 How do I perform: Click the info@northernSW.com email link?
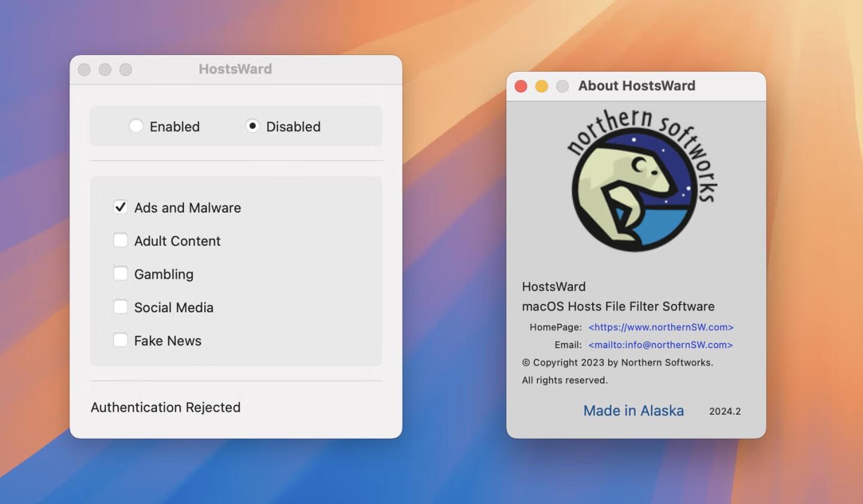tap(660, 345)
